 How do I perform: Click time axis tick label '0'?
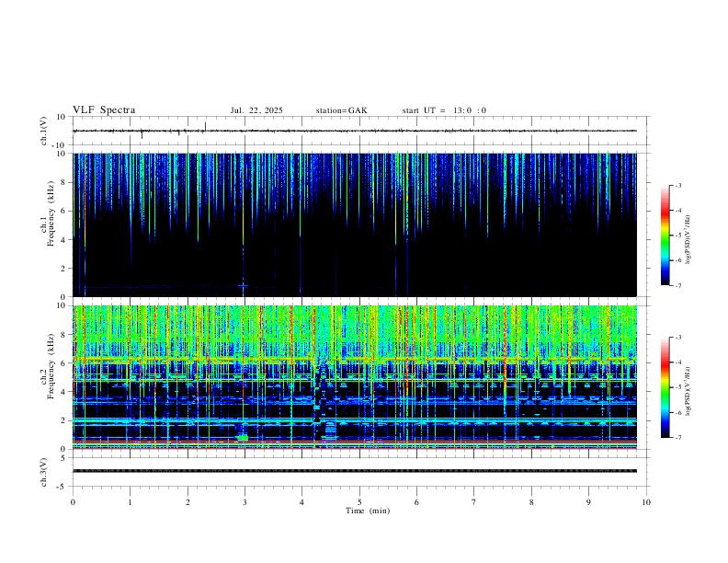[x=73, y=502]
